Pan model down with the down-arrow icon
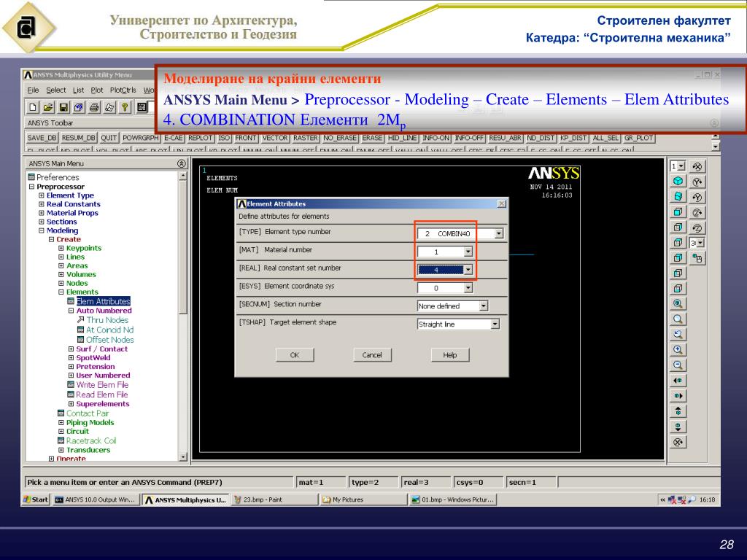 tap(678, 426)
